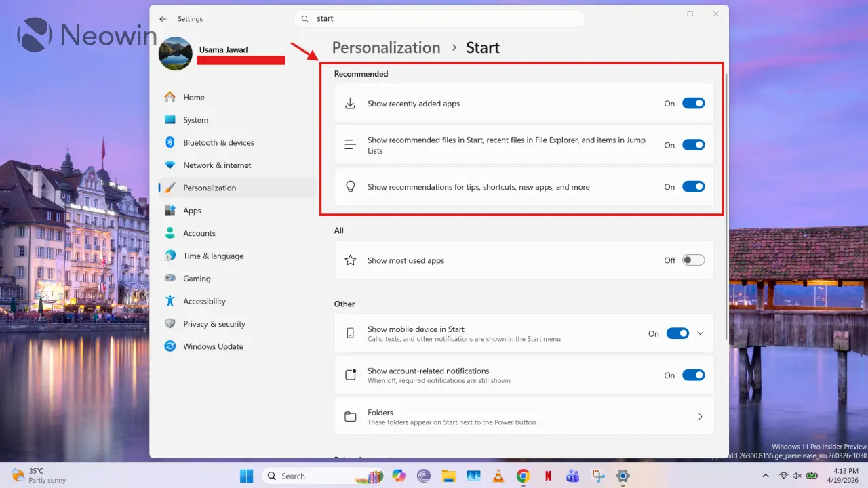This screenshot has height=488, width=868.
Task: Launch VLC media player from the taskbar
Action: [498, 476]
